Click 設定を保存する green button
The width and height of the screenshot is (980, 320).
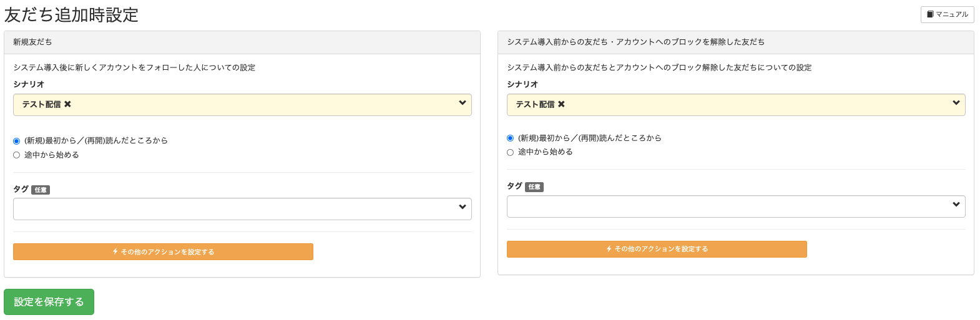coord(49,302)
